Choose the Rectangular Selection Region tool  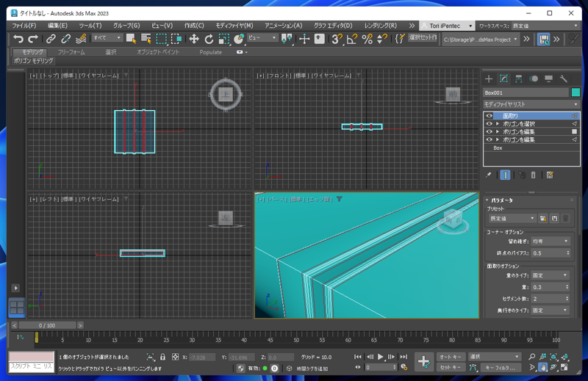[x=161, y=39]
